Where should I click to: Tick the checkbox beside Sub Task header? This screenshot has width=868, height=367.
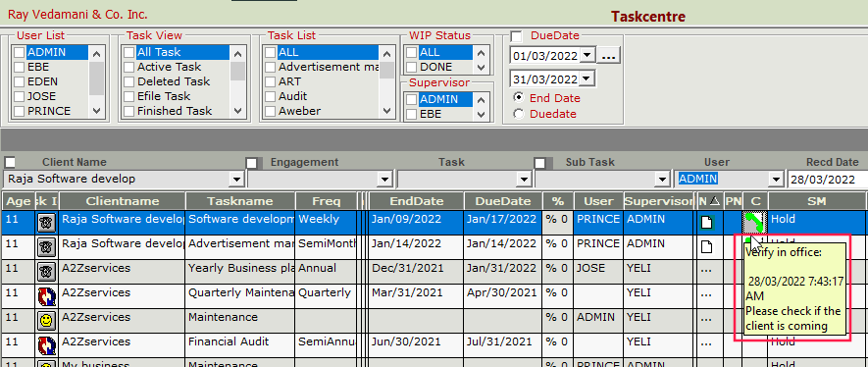click(x=540, y=163)
